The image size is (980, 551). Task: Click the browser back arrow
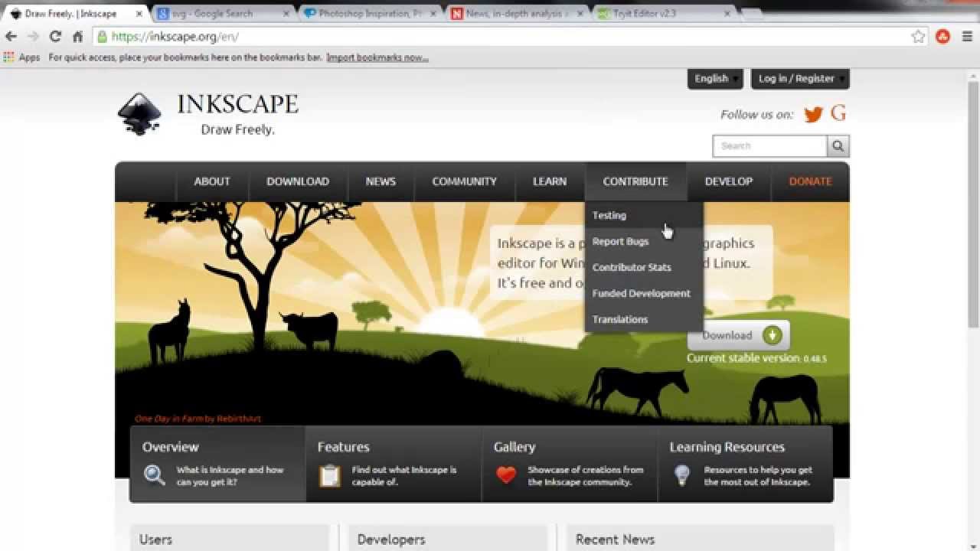[x=11, y=37]
